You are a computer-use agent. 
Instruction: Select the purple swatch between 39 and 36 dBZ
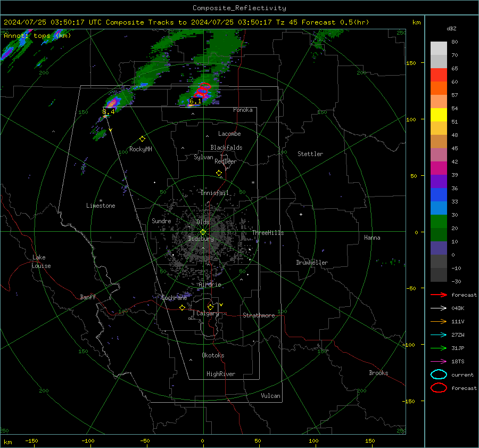tap(439, 181)
